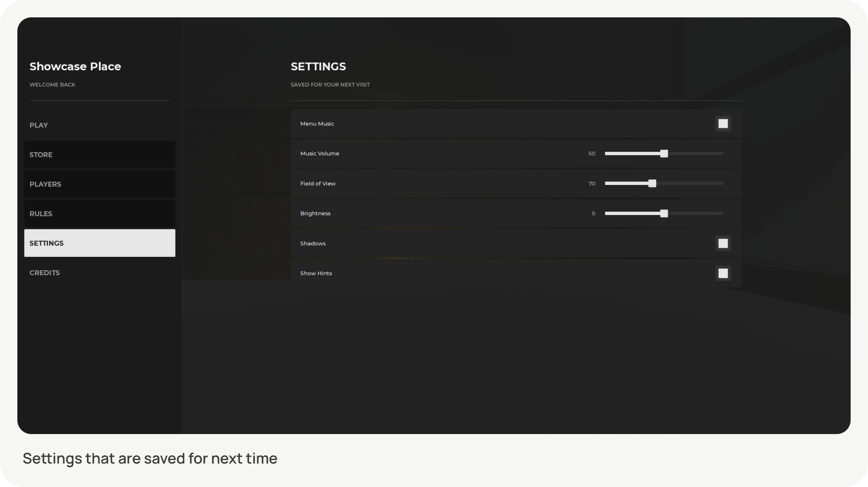Toggle the Shadows checkbox

click(723, 243)
